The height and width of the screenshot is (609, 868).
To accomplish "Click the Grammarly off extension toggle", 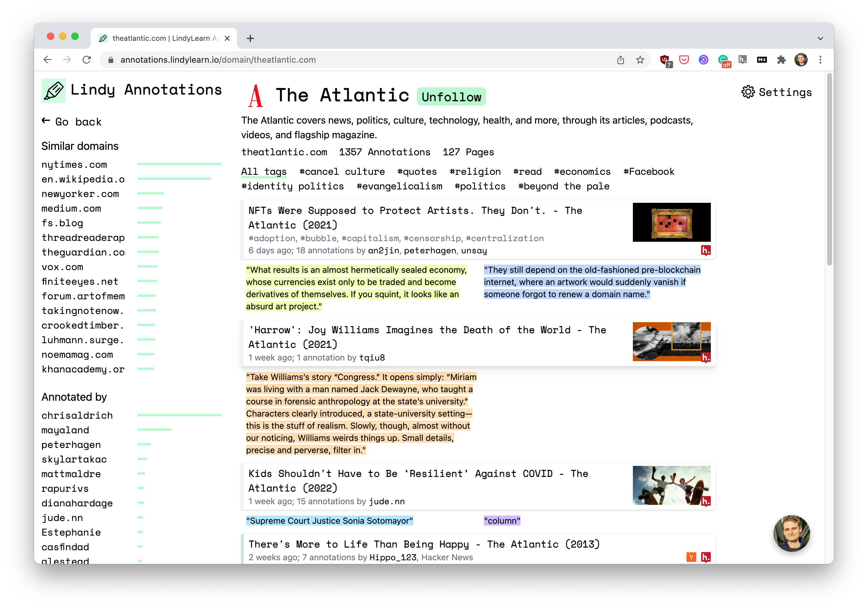I will click(x=723, y=60).
